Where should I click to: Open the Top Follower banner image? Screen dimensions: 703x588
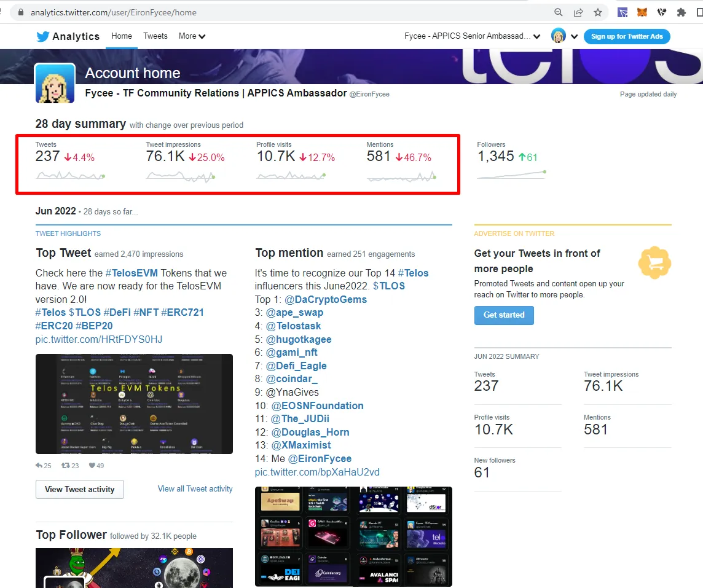pyautogui.click(x=134, y=568)
